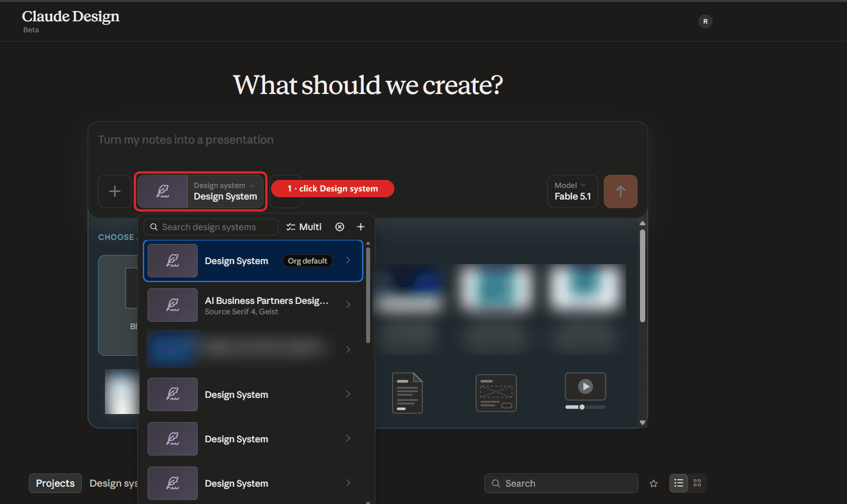The width and height of the screenshot is (847, 504).
Task: Click the star favorites icon
Action: click(x=653, y=483)
